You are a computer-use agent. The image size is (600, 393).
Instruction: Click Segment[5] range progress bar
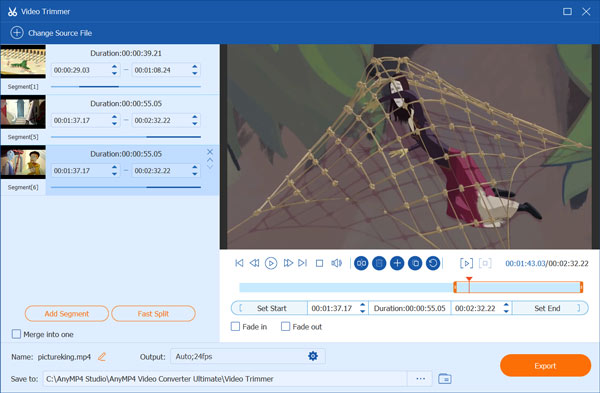pyautogui.click(x=126, y=137)
